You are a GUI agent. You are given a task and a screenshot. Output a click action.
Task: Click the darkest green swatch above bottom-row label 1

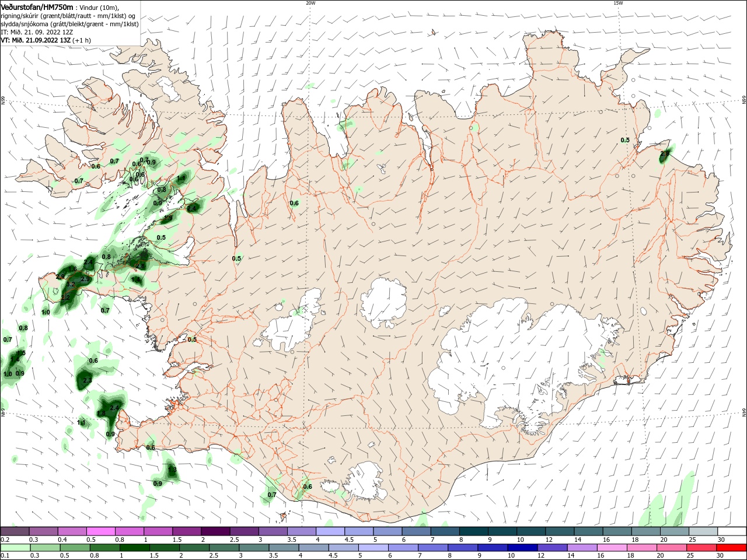tap(134, 548)
